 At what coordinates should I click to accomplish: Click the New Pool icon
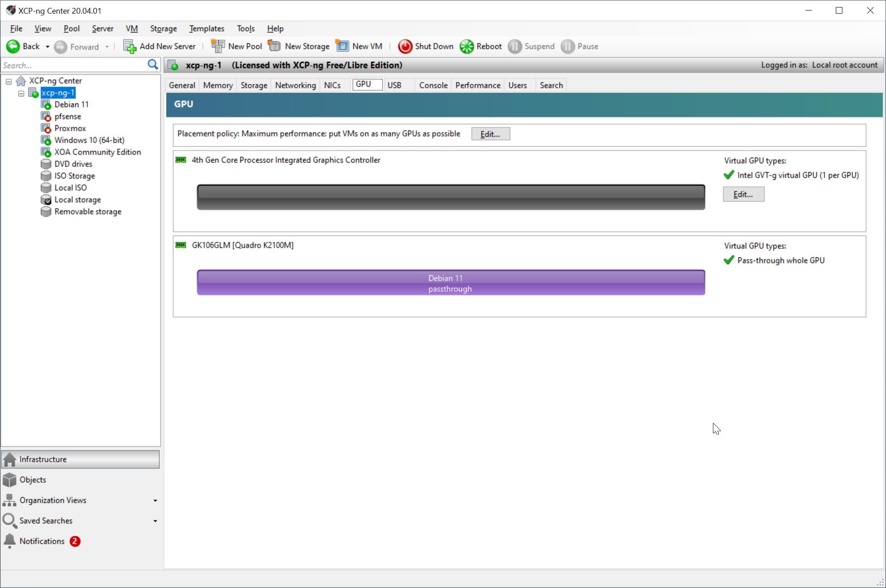(x=218, y=46)
